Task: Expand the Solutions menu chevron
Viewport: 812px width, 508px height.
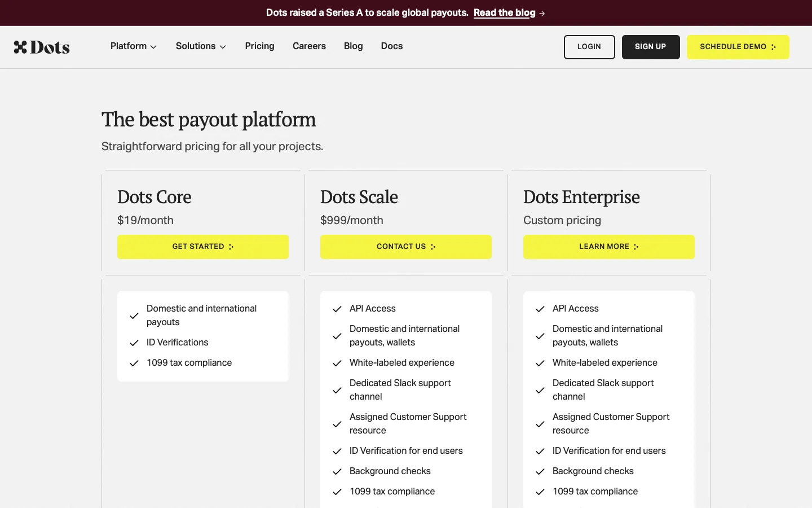Action: point(223,47)
